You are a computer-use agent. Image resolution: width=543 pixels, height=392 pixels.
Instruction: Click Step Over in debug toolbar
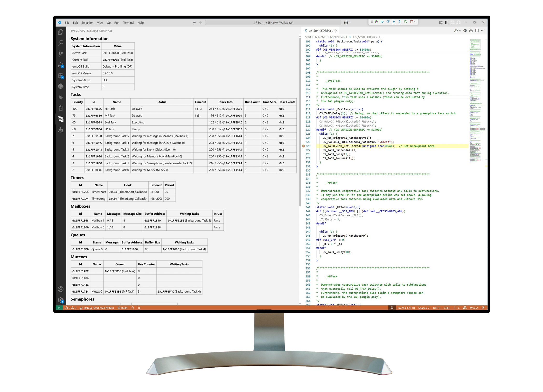(x=388, y=22)
